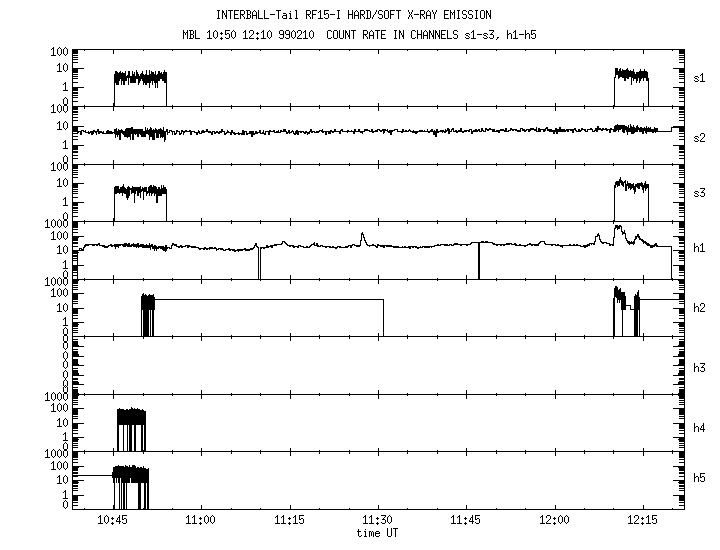
Task: Select the s3 channel label
Action: pyautogui.click(x=700, y=192)
